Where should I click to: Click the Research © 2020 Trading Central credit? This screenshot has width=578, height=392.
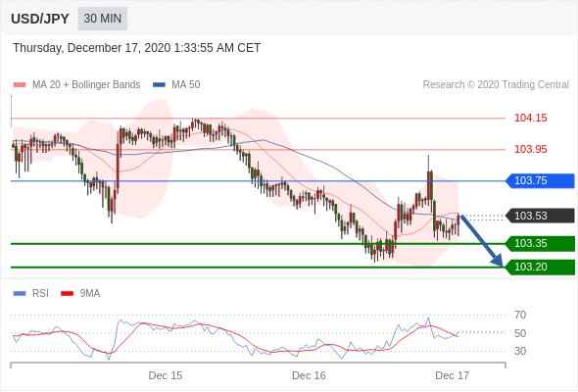tap(496, 85)
